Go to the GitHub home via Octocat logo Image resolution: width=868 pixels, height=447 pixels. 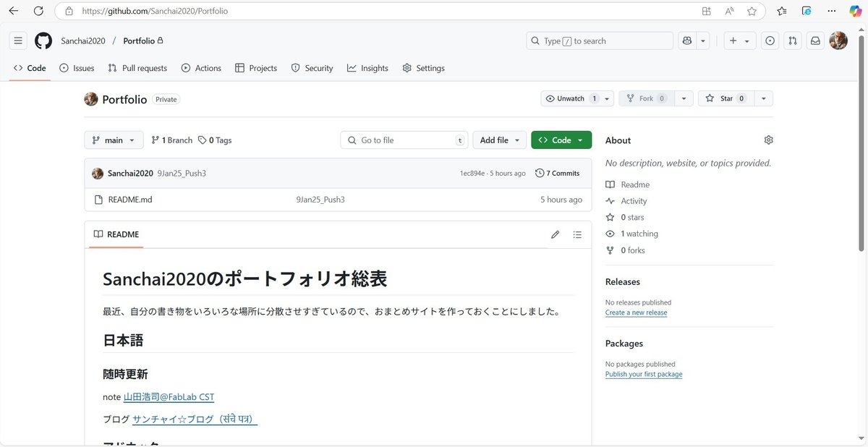[x=43, y=41]
